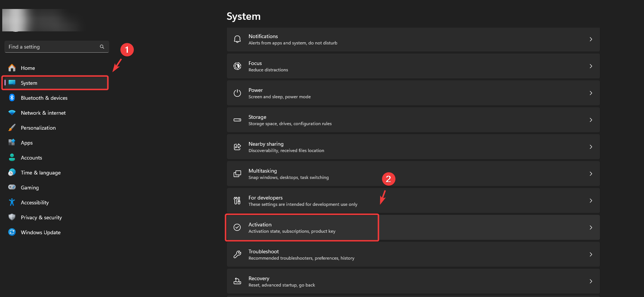Expand the For developers chevron
This screenshot has height=297, width=644.
coord(591,201)
